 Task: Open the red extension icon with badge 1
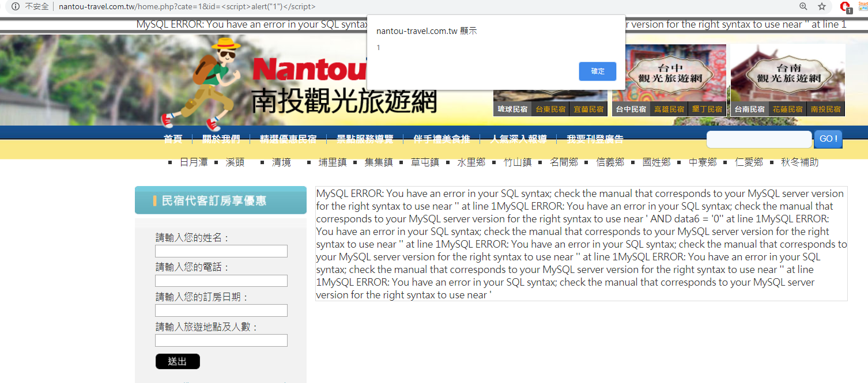click(x=846, y=7)
